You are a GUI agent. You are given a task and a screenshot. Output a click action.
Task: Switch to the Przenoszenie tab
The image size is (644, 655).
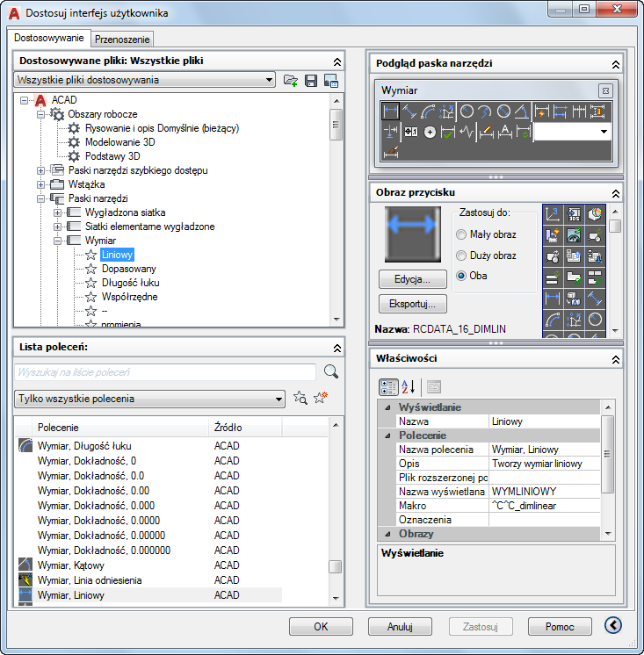click(122, 40)
